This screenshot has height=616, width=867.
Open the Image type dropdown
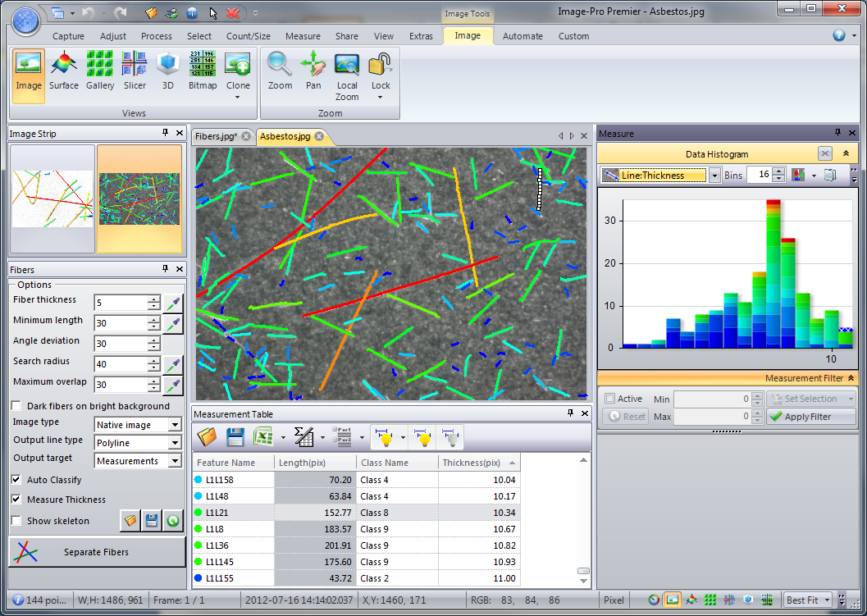[x=174, y=425]
